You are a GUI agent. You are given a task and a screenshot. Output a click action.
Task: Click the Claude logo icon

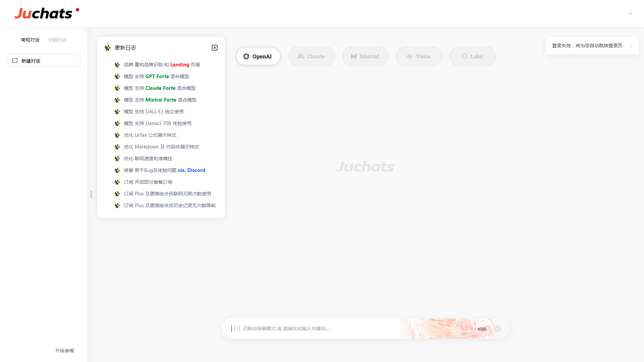pos(301,56)
